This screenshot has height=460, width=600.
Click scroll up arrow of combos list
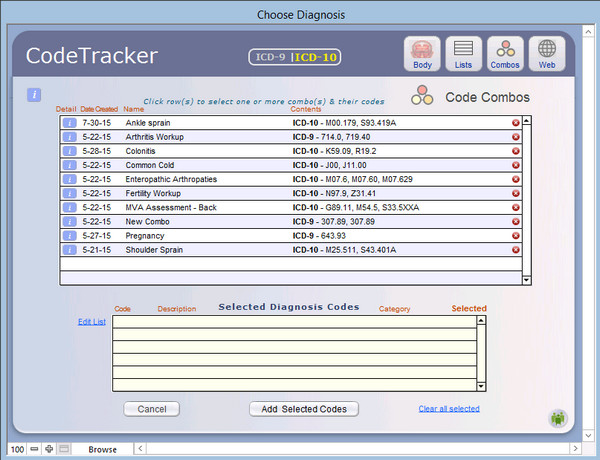[x=527, y=121]
